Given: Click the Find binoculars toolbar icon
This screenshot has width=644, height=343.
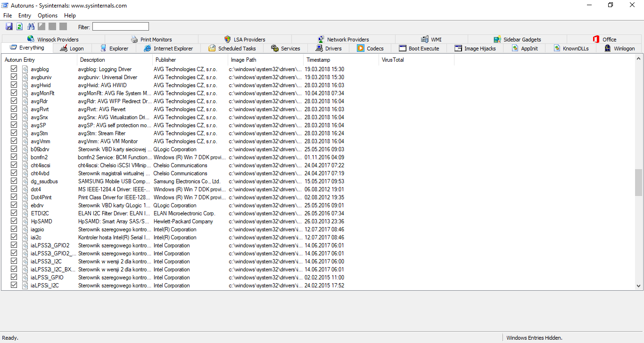Looking at the screenshot, I should point(31,26).
